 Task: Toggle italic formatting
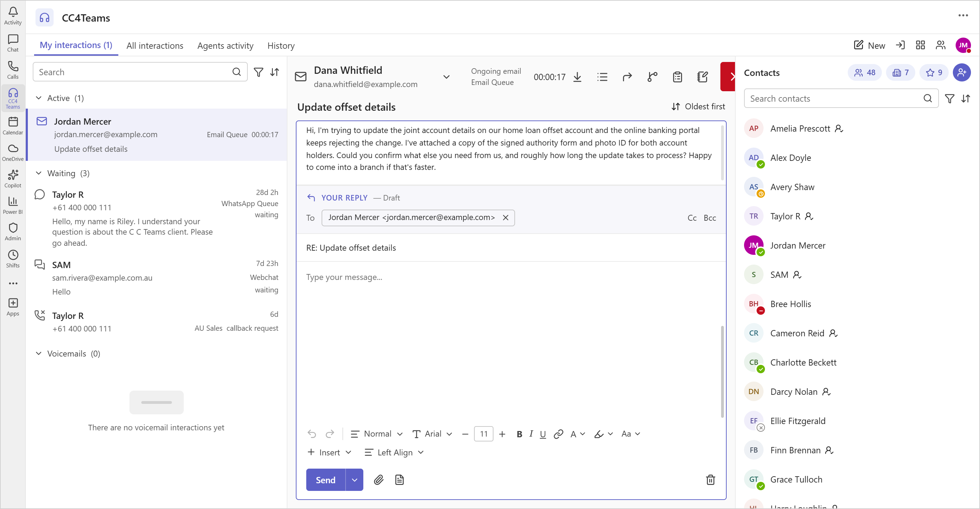[531, 434]
